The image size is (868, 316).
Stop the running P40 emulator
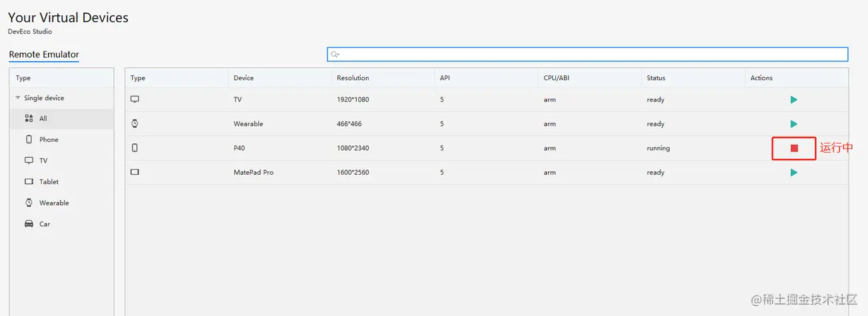tap(794, 148)
